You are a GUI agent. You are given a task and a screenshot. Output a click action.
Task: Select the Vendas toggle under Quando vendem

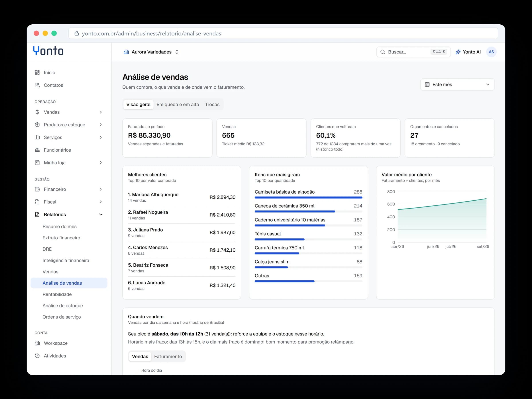[x=140, y=356]
